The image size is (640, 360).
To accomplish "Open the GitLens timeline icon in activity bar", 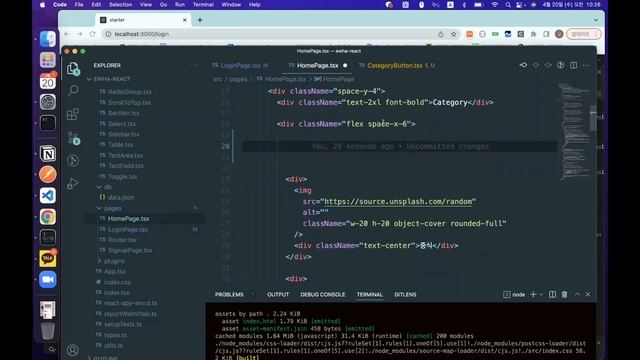I will tap(73, 160).
